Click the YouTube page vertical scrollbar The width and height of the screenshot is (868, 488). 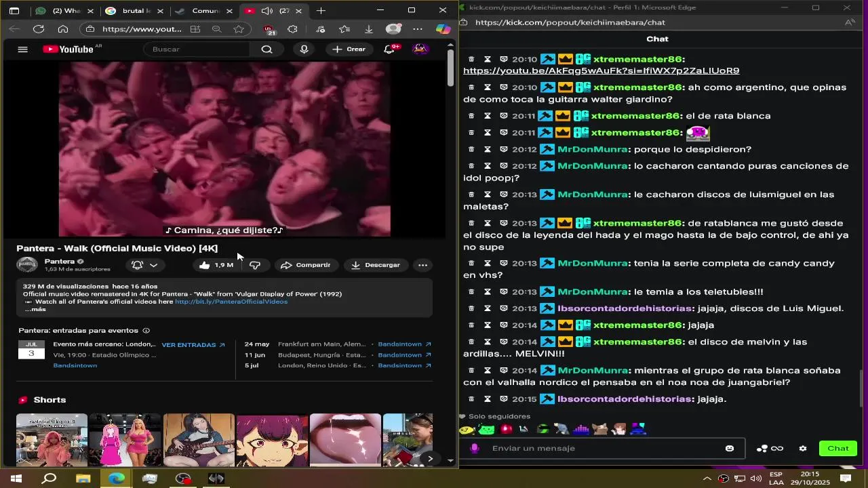(x=451, y=67)
